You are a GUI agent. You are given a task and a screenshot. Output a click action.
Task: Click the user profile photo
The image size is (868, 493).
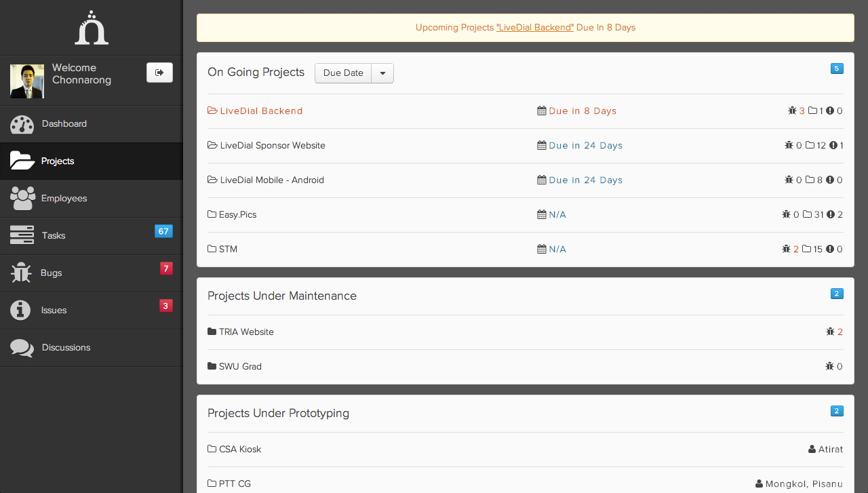coord(27,81)
